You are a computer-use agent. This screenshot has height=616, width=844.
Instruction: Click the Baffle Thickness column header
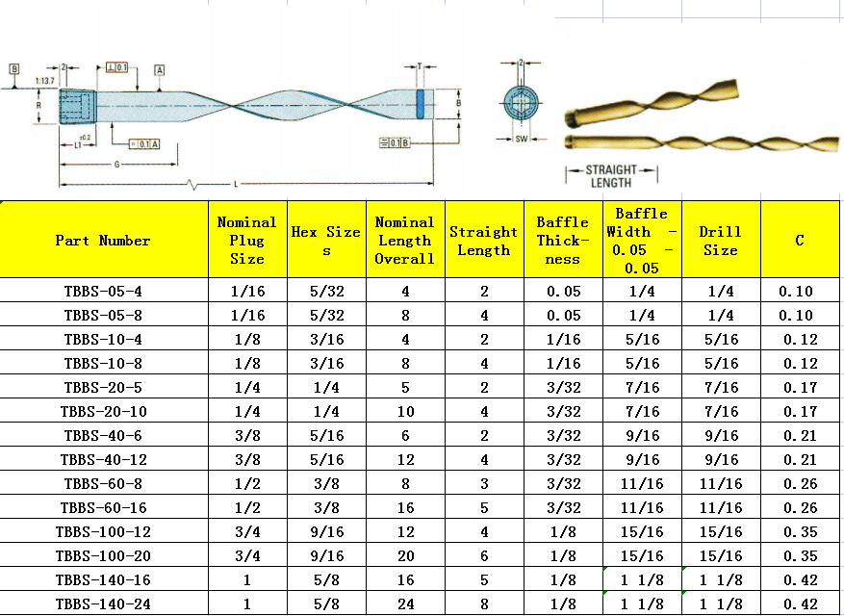coord(563,241)
